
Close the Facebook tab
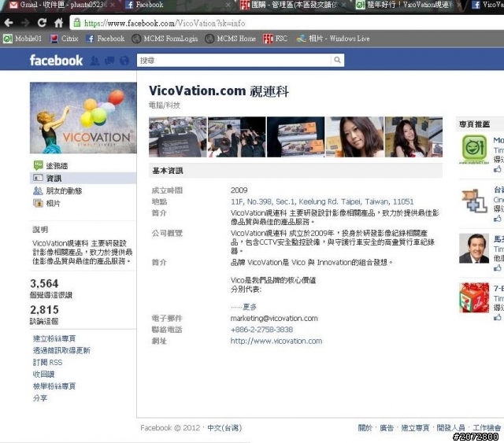[228, 5]
